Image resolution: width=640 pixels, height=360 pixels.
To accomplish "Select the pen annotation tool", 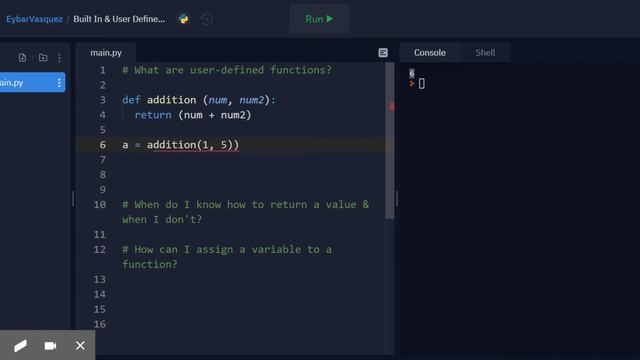I will (20, 346).
